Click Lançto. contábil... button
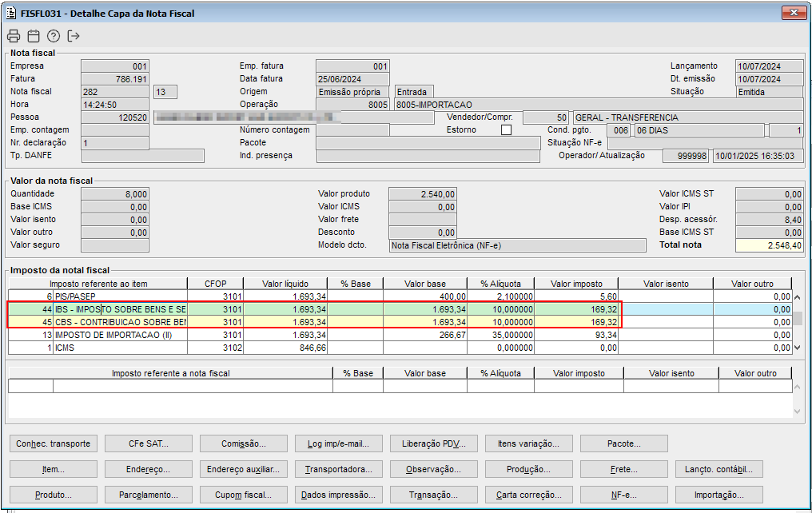The height and width of the screenshot is (513, 812). (719, 469)
